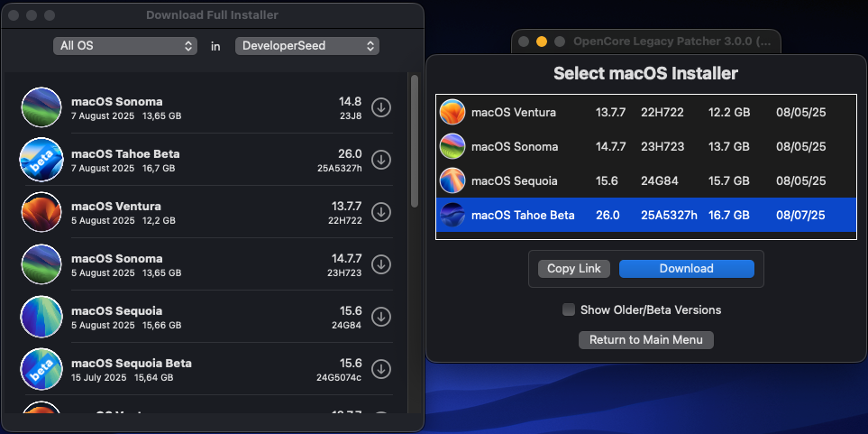
Task: Download macOS Sequoia Beta 24G5074c arrow icon
Action: [x=381, y=369]
